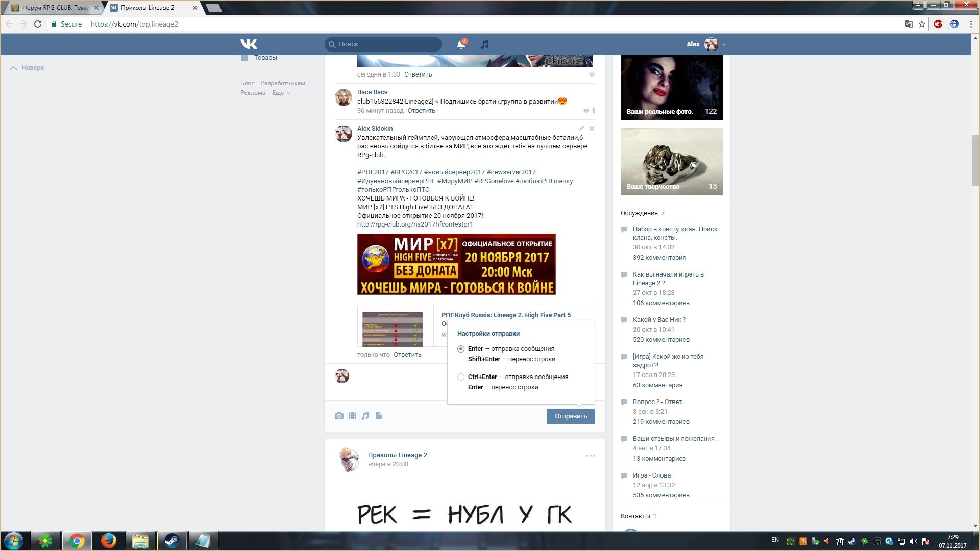Image resolution: width=980 pixels, height=551 pixels.
Task: Edit Alex Sidokin's comment with pencil icon
Action: [581, 129]
